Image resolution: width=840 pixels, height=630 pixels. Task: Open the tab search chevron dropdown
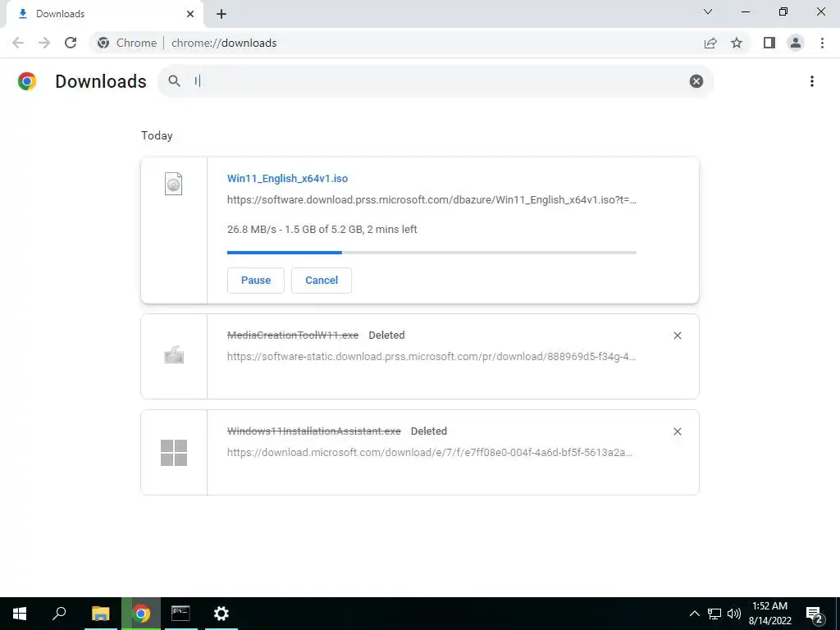click(708, 11)
